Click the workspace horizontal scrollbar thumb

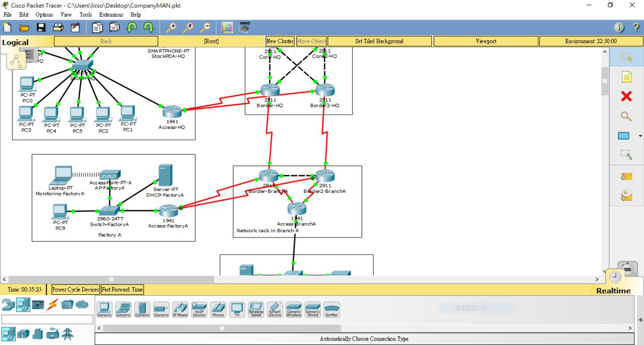[x=111, y=279]
